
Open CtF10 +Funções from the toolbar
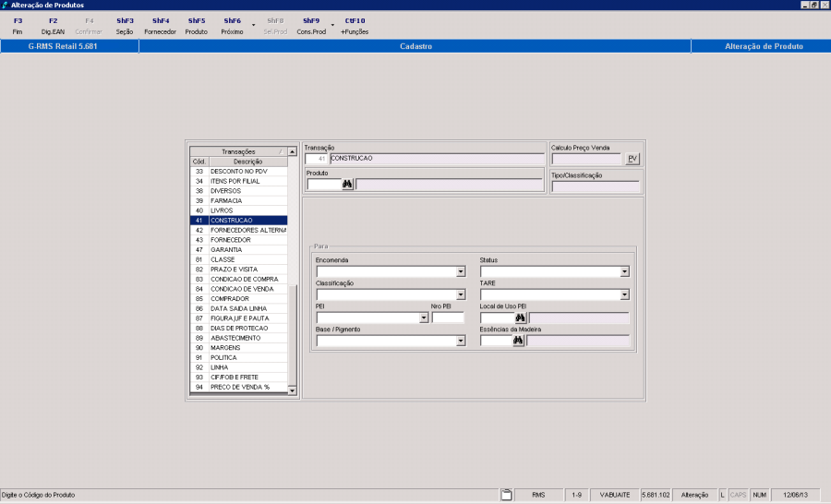point(355,26)
